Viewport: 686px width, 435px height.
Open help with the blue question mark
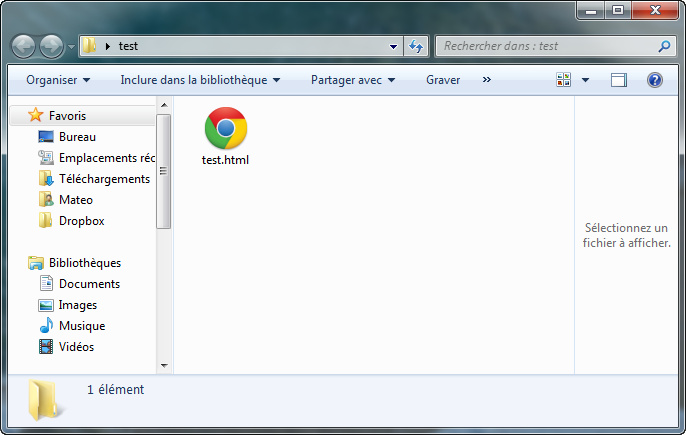click(x=654, y=80)
